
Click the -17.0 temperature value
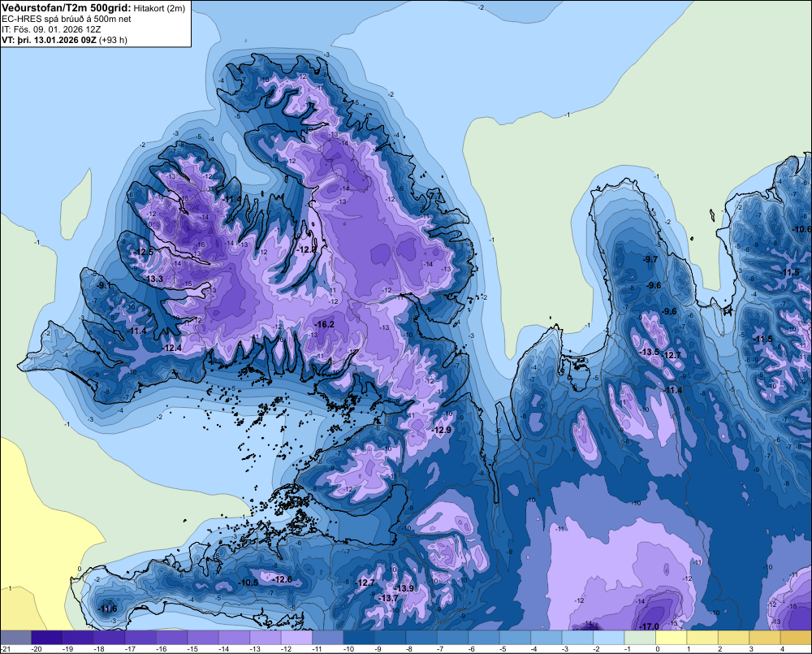(x=650, y=626)
